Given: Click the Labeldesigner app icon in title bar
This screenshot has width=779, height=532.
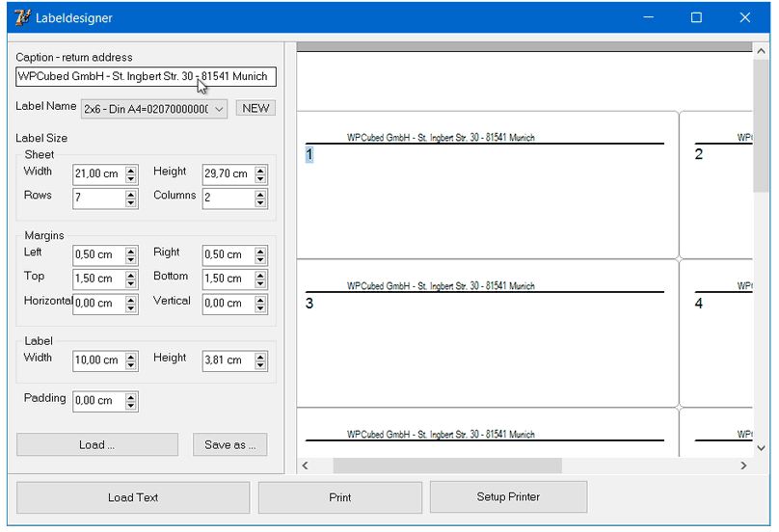Looking at the screenshot, I should [x=21, y=17].
